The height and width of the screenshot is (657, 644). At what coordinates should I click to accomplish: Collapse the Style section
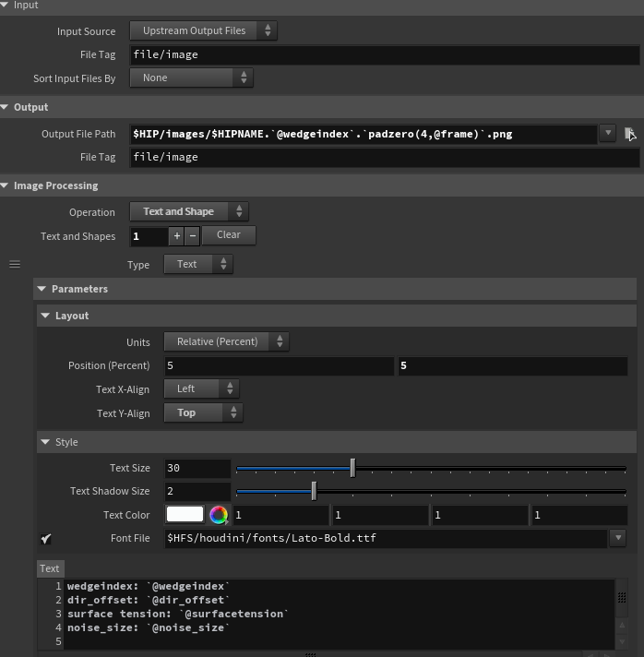[46, 443]
